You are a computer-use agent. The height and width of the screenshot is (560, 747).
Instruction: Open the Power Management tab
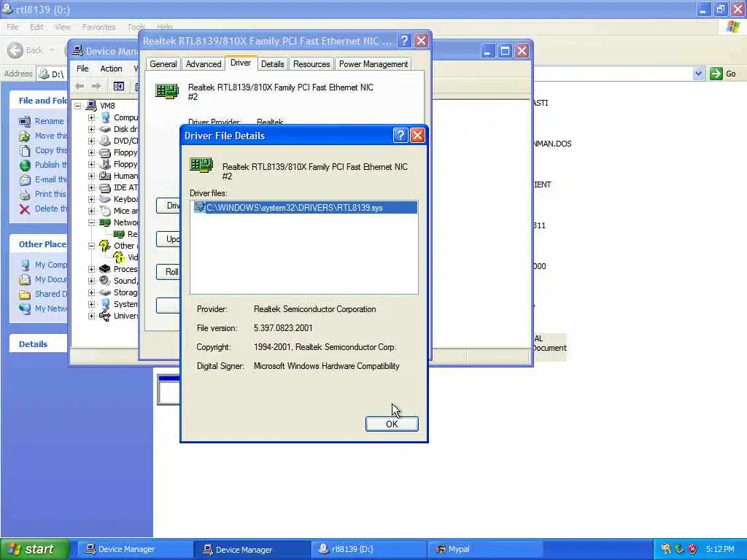pyautogui.click(x=373, y=64)
